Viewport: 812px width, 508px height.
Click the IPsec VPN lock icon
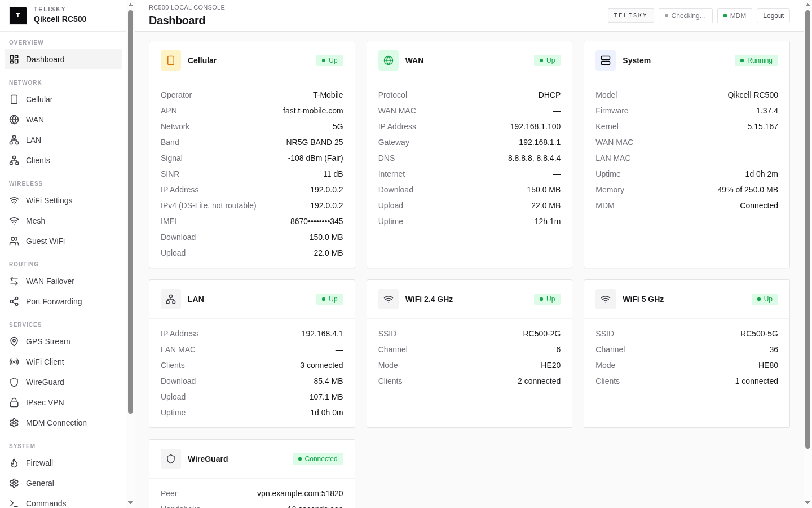click(14, 402)
